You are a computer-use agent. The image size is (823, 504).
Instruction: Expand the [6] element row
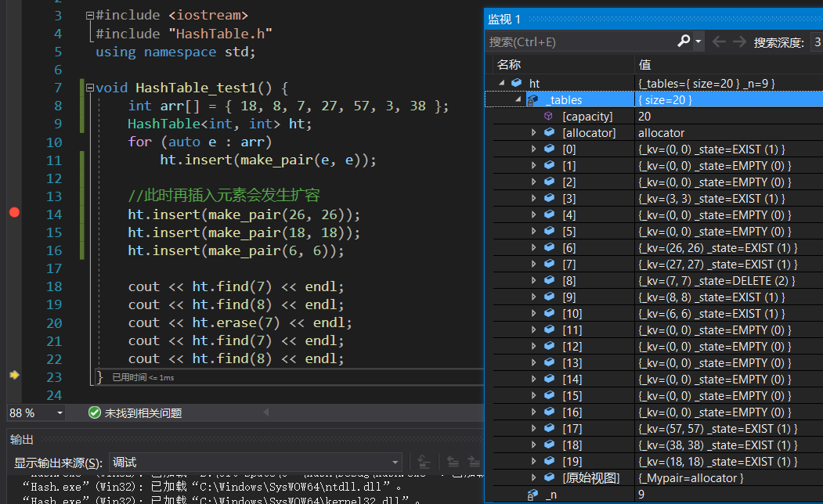coord(534,247)
